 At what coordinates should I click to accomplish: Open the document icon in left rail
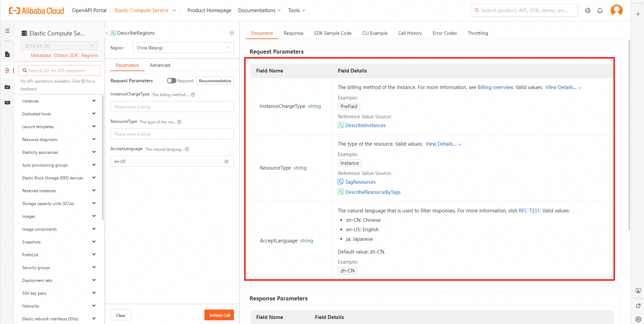[x=7, y=54]
